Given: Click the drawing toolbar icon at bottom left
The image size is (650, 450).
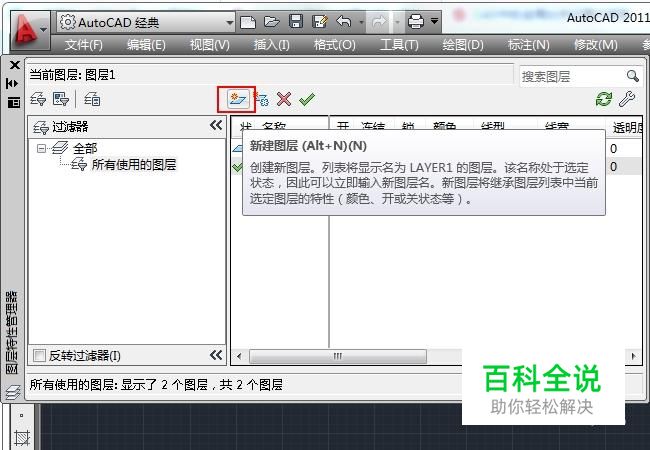Looking at the screenshot, I should click(x=22, y=438).
